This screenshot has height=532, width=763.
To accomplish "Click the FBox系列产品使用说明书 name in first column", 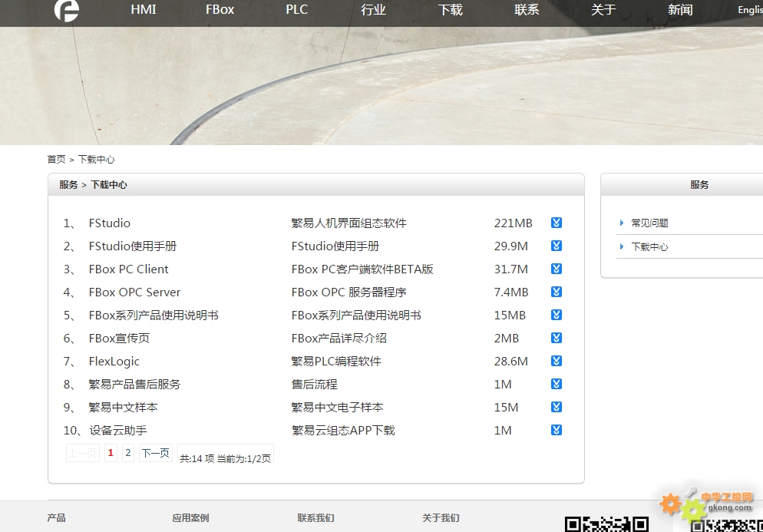I will coord(154,315).
